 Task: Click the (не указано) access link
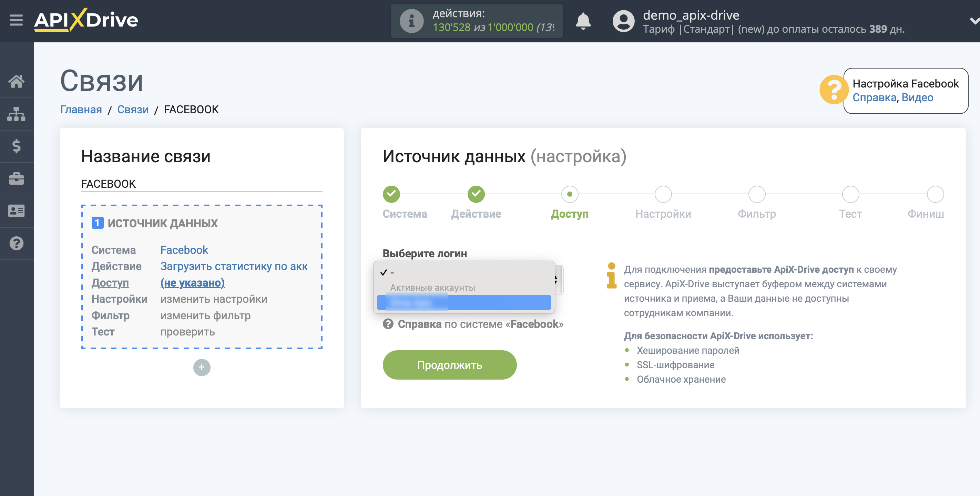tap(193, 282)
